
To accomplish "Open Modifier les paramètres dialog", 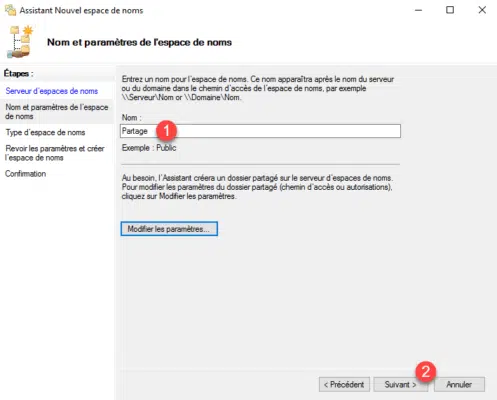I will click(169, 229).
